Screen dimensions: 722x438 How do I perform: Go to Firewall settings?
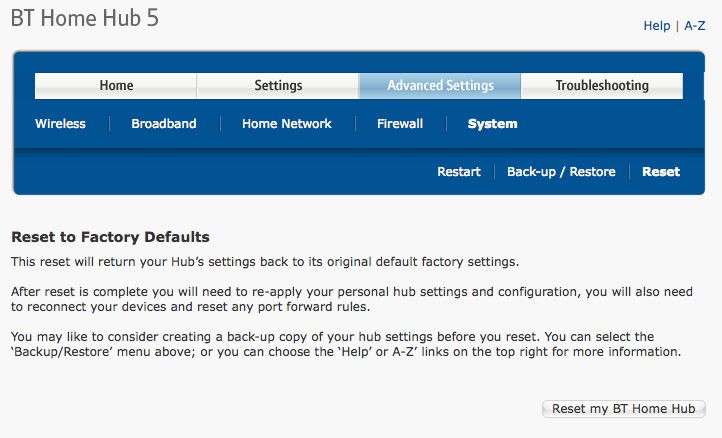(x=400, y=123)
